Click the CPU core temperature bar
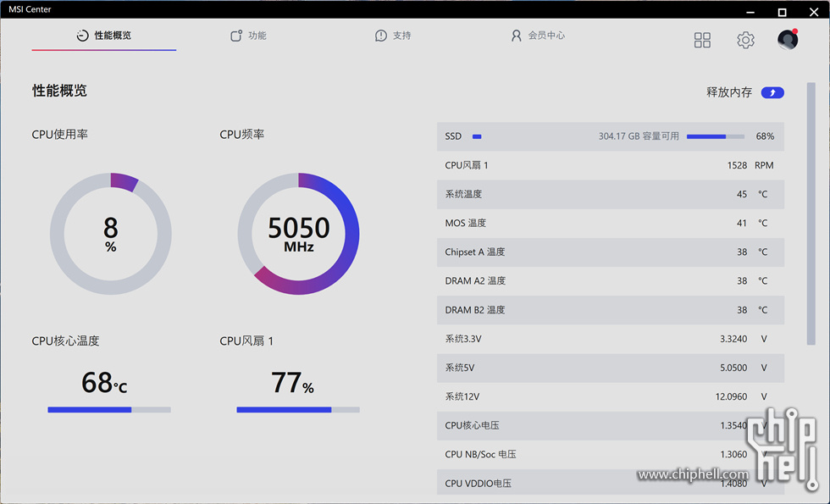Image resolution: width=830 pixels, height=504 pixels. [109, 409]
